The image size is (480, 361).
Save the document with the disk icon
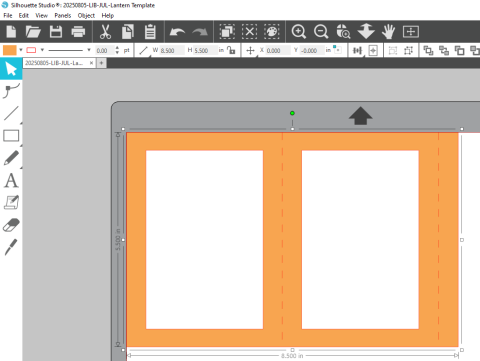pos(56,32)
